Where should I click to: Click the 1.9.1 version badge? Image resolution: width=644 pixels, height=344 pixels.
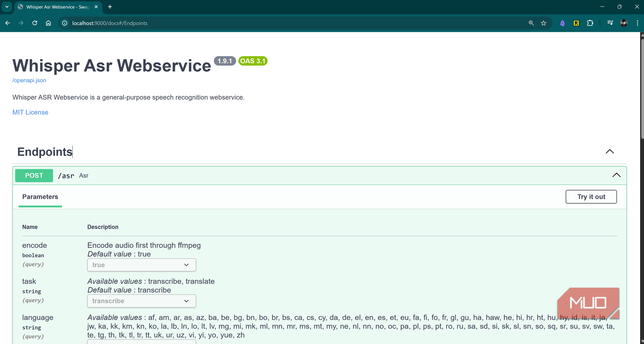pos(225,61)
